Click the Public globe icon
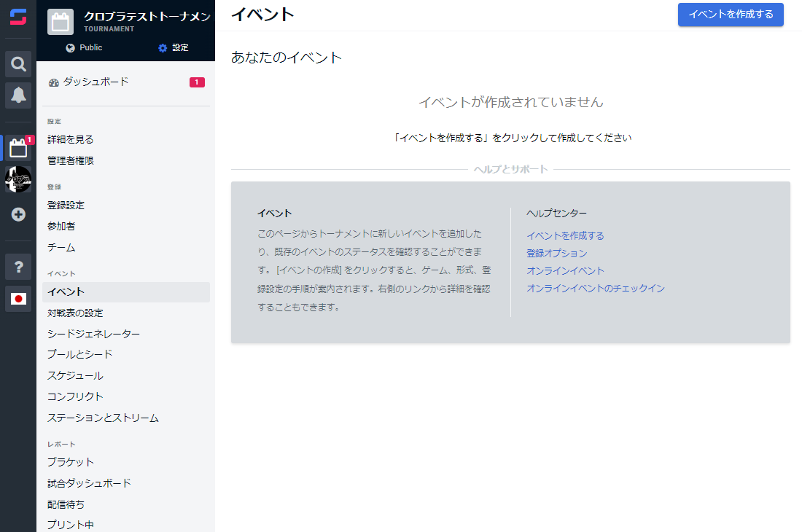802x532 pixels. 71,47
